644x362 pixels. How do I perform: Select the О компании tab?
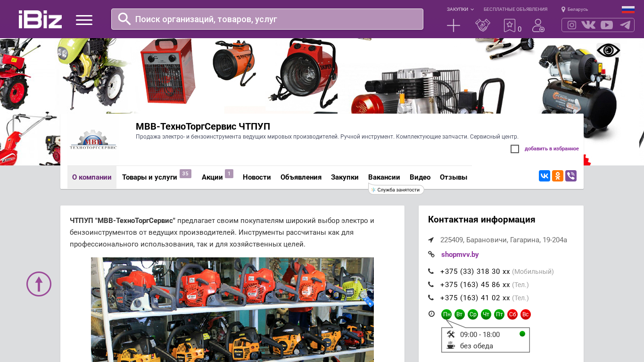[92, 177]
